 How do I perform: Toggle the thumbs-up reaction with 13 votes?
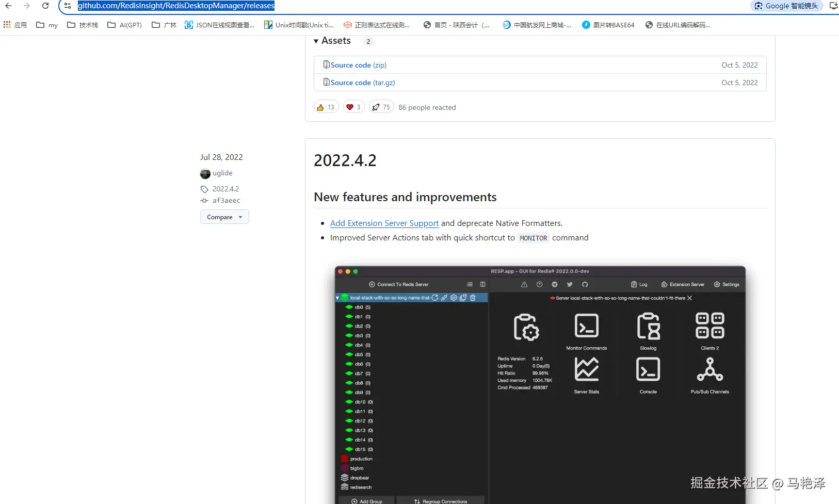[326, 107]
